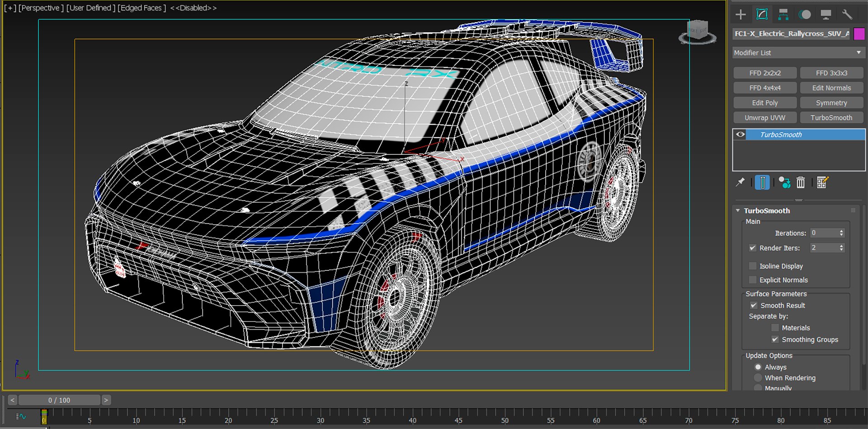The width and height of the screenshot is (868, 429).
Task: Click the Pin Stack icon
Action: click(740, 182)
